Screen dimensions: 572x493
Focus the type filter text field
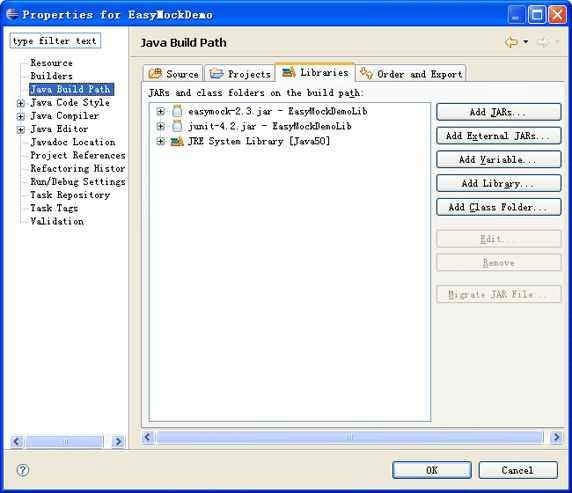point(55,41)
